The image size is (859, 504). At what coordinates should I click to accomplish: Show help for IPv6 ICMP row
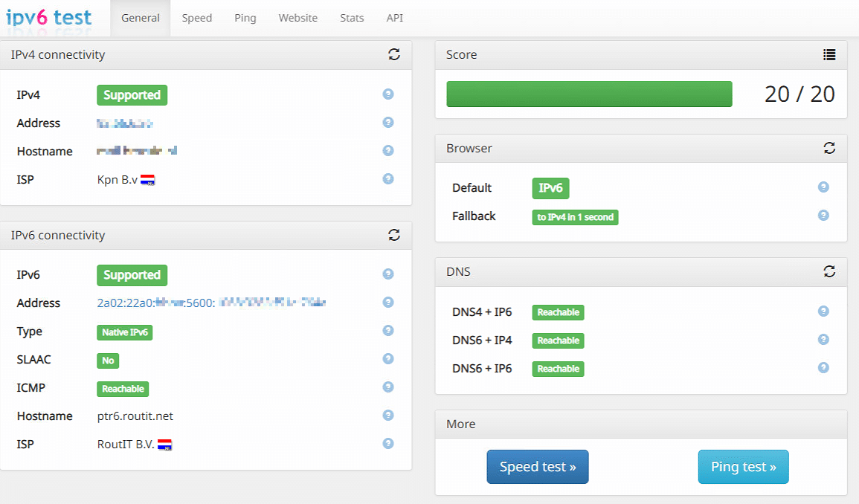[x=387, y=387]
